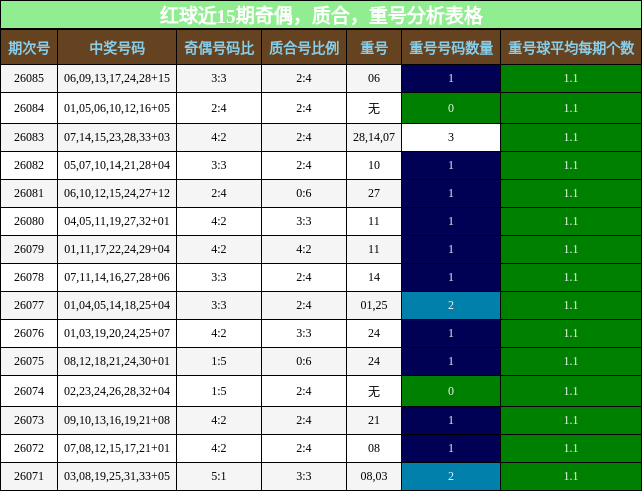The height and width of the screenshot is (491, 642).
Task: Click the 期次号 column header
Action: tap(29, 48)
